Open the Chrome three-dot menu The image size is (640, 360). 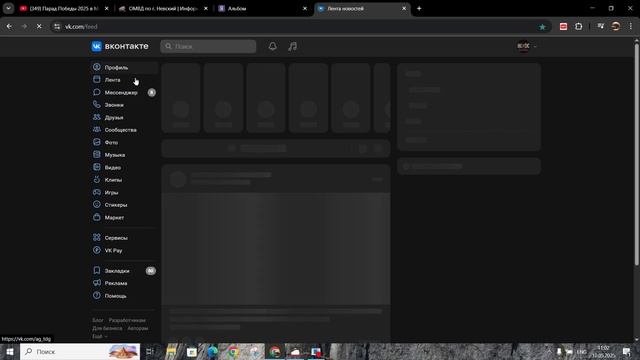[x=631, y=27]
